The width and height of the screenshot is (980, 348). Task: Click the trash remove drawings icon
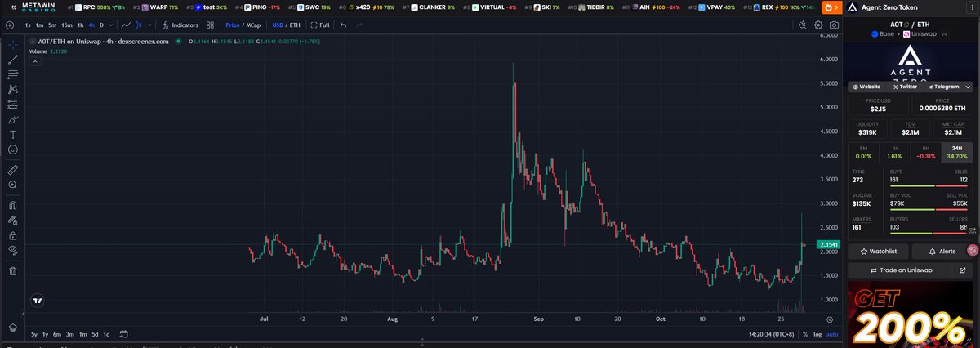(13, 270)
